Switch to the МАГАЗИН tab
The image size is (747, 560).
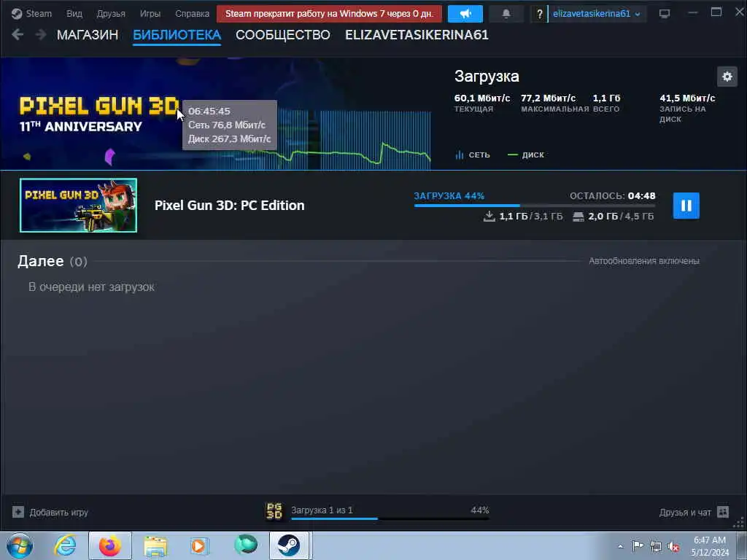coord(88,35)
